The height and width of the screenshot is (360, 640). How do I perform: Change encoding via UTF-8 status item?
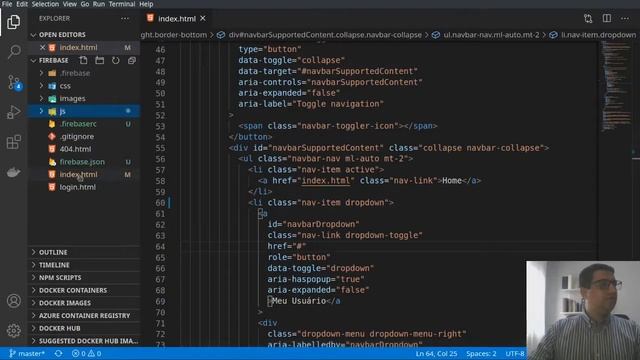(x=515, y=353)
